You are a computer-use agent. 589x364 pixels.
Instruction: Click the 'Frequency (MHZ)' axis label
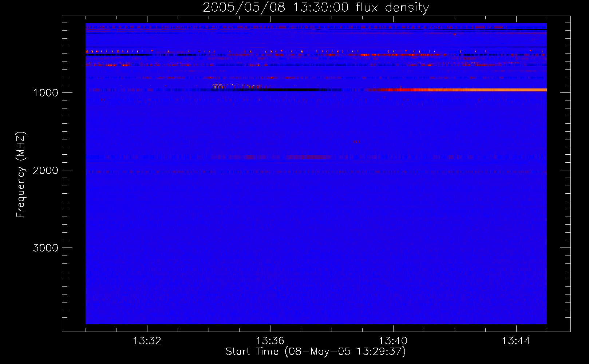pos(21,175)
